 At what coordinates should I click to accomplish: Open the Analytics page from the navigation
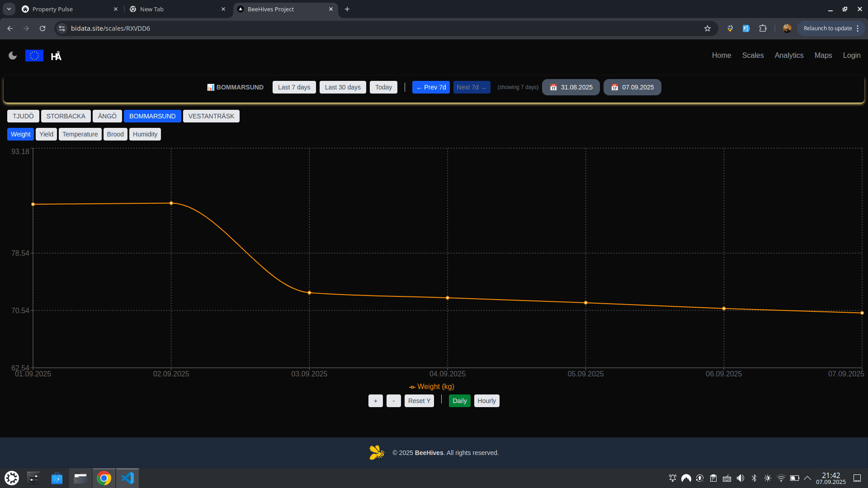tap(788, 55)
